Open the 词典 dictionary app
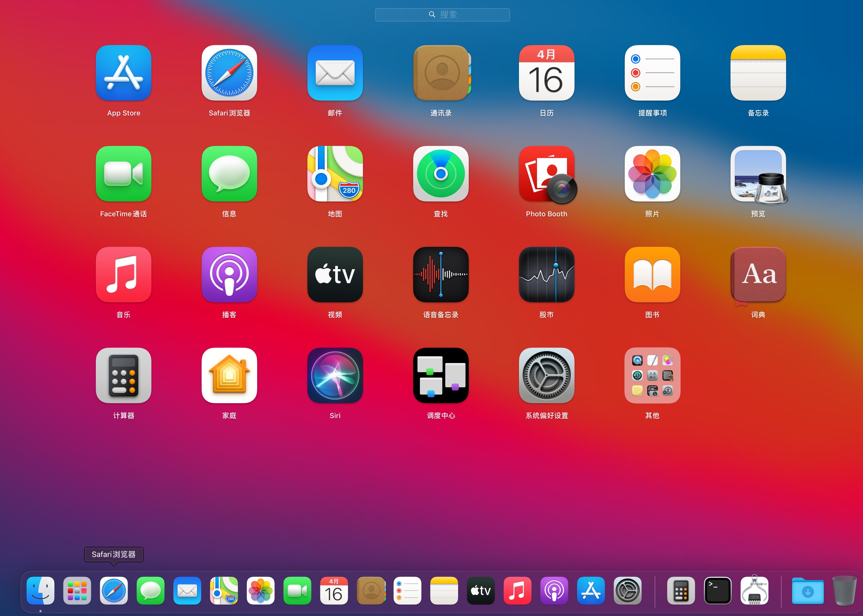Image resolution: width=863 pixels, height=616 pixels. point(758,275)
